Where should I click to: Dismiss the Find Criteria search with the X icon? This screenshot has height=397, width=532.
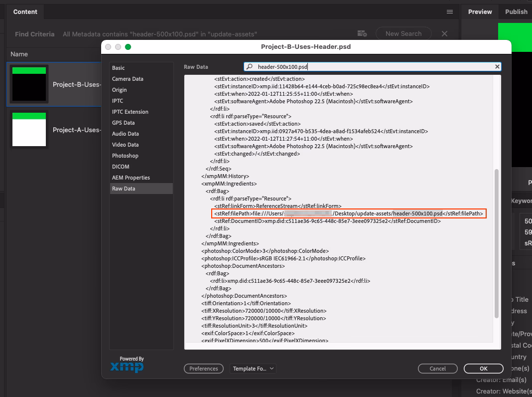coord(444,33)
